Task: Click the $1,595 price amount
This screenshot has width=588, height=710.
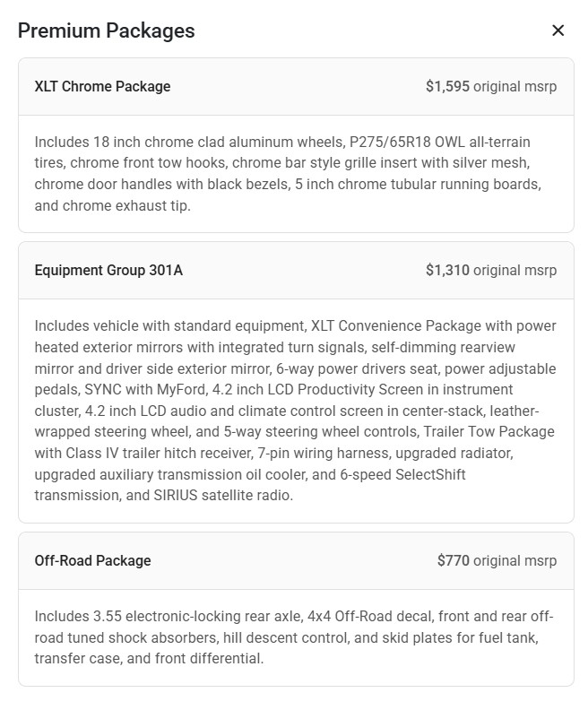Action: pyautogui.click(x=447, y=87)
